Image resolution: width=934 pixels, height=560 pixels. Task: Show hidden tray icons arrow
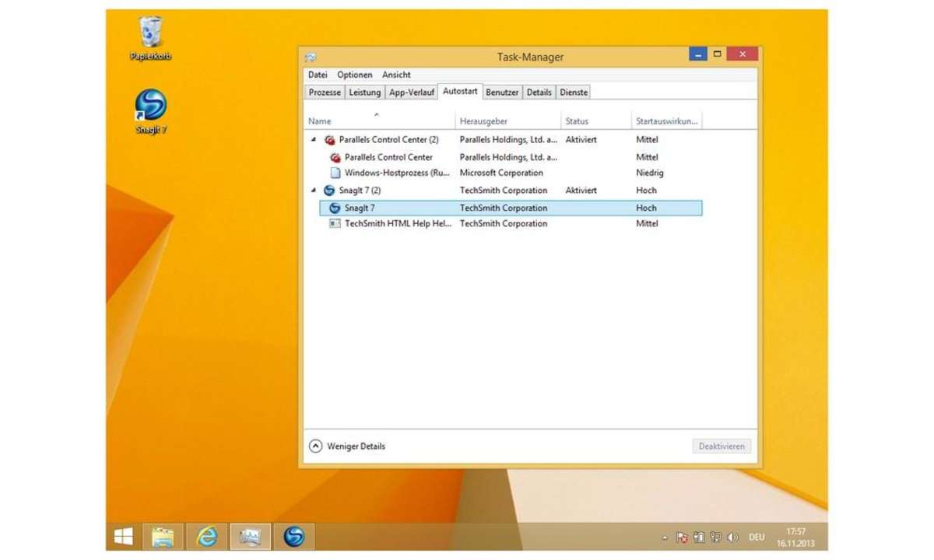click(x=665, y=537)
